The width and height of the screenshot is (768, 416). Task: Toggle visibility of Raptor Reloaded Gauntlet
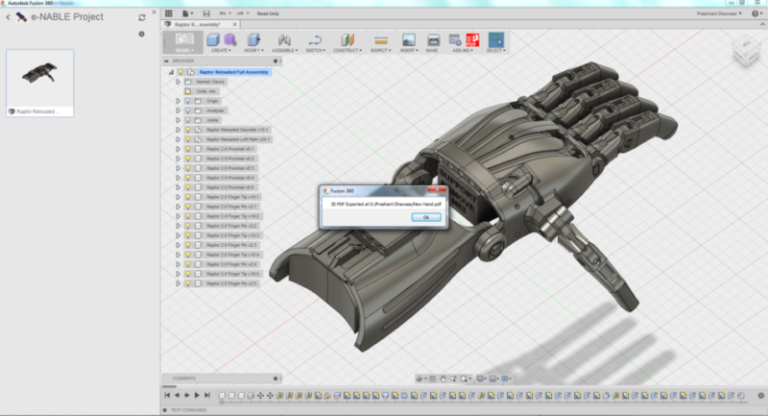coord(188,130)
